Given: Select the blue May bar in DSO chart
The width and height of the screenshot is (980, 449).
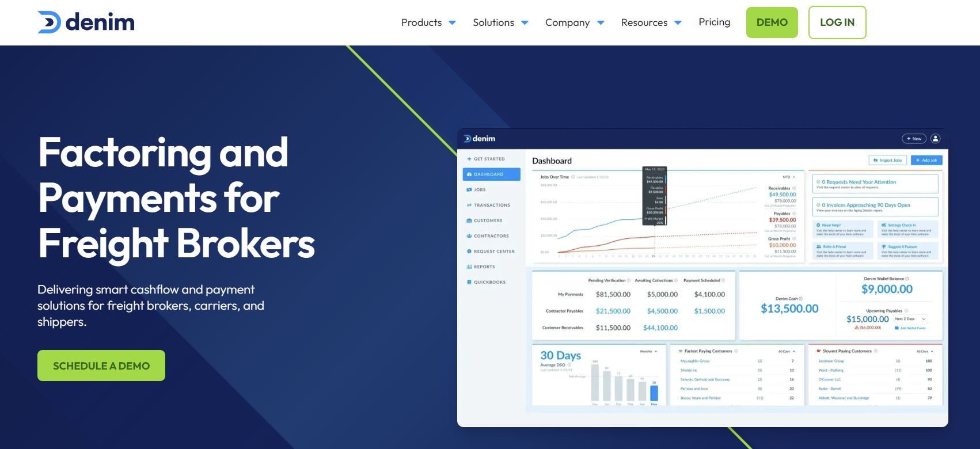Looking at the screenshot, I should (x=654, y=393).
